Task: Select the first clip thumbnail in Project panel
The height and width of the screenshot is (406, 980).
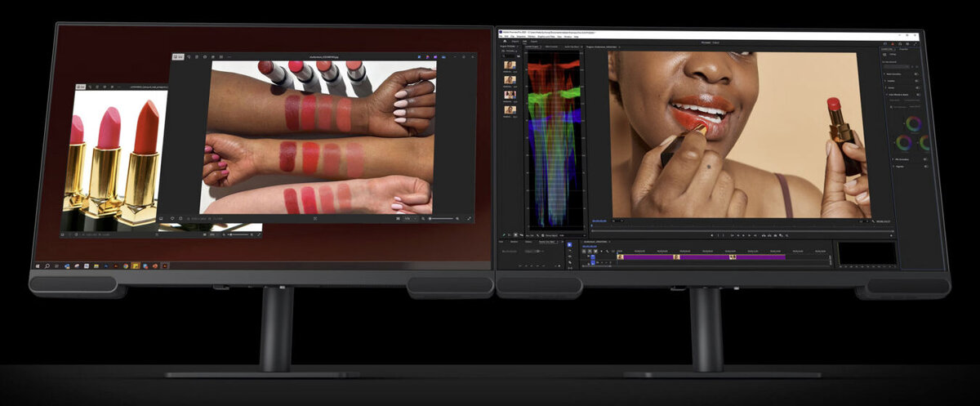Action: (x=510, y=65)
